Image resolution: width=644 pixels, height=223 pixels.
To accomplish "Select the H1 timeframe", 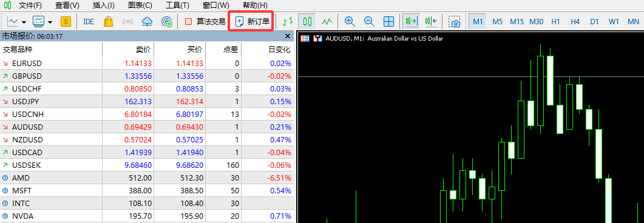I will point(556,21).
